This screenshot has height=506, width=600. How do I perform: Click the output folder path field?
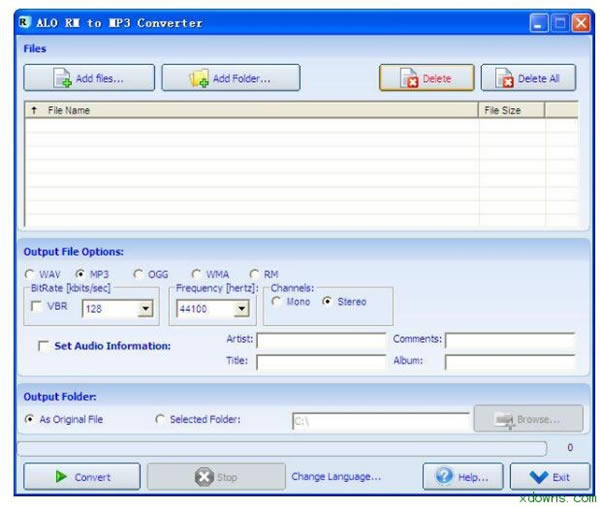[x=381, y=421]
